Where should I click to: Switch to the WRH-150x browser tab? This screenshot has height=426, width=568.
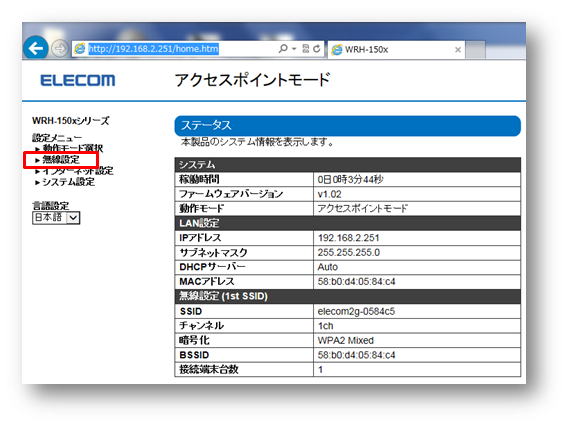(396, 50)
